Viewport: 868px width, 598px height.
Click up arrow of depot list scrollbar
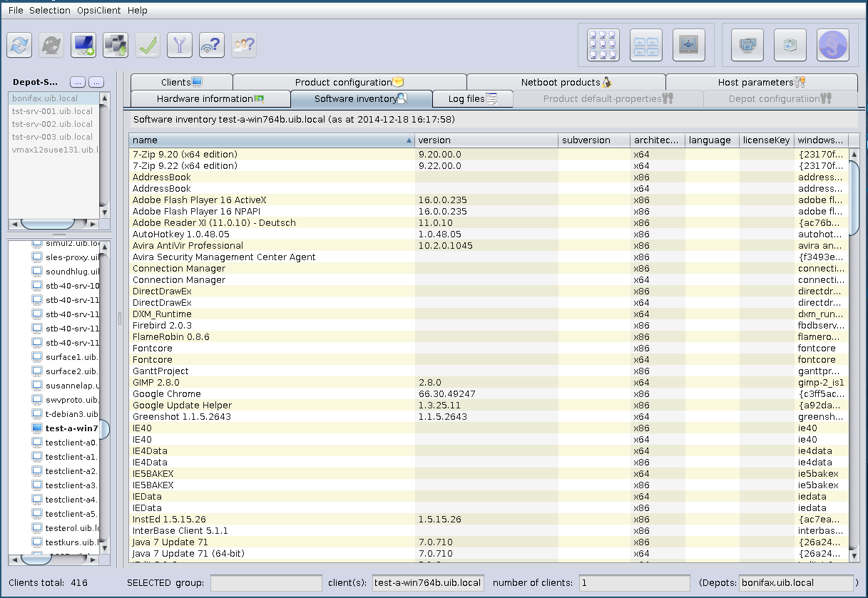tap(105, 98)
